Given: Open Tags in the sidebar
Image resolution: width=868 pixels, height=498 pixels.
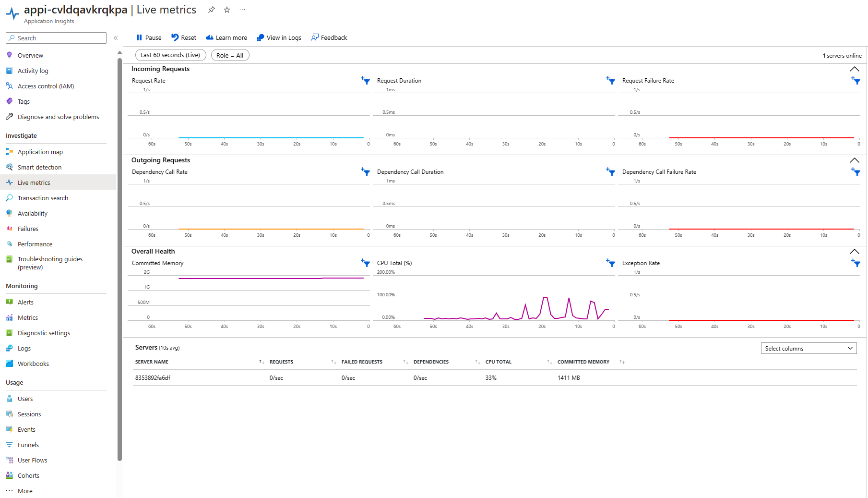Looking at the screenshot, I should click(24, 101).
